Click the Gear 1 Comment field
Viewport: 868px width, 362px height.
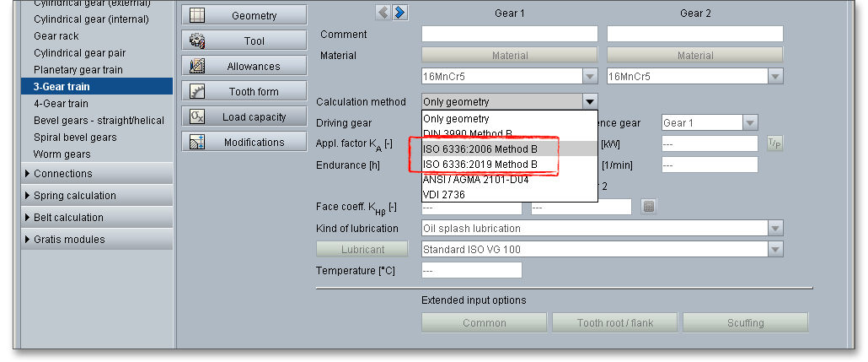509,35
